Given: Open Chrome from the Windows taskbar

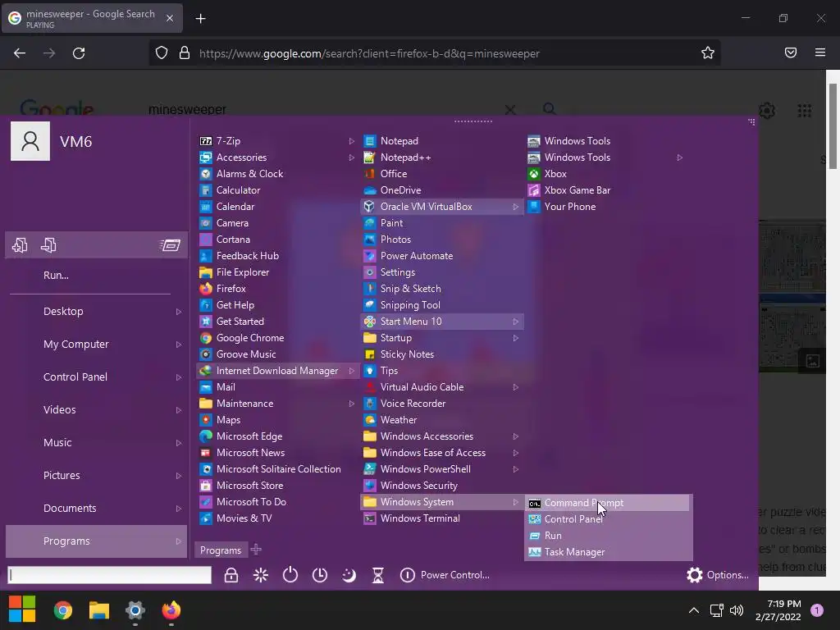Looking at the screenshot, I should [x=62, y=610].
